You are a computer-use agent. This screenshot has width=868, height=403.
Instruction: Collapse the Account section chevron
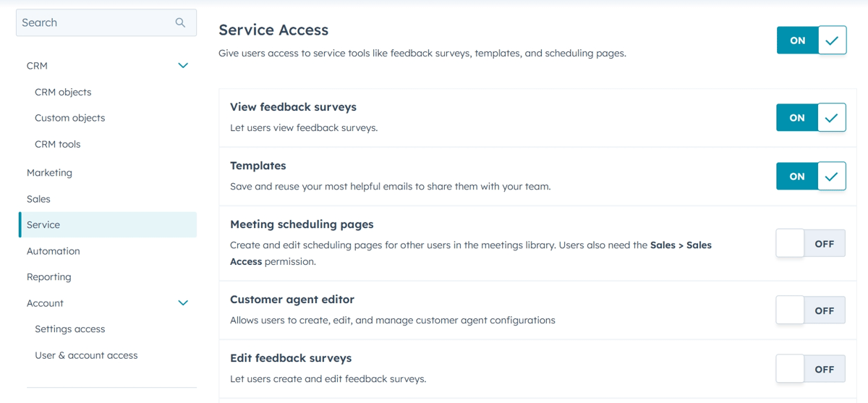coord(183,303)
